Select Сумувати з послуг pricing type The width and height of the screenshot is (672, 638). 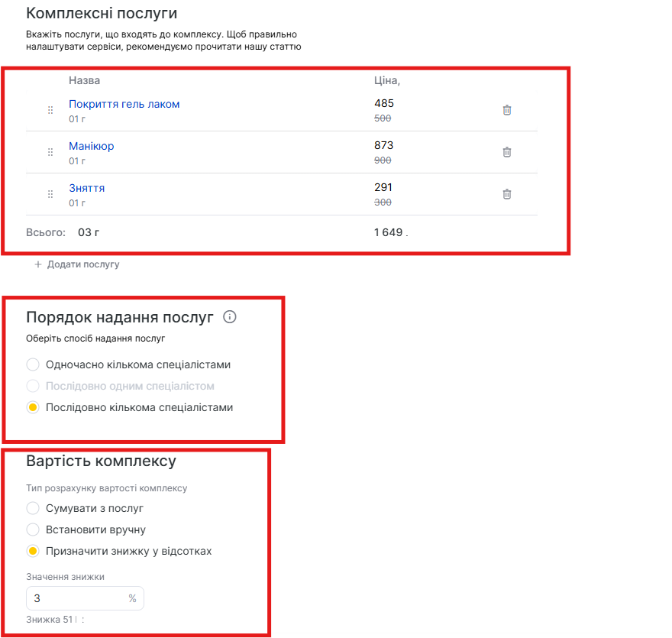click(x=33, y=508)
